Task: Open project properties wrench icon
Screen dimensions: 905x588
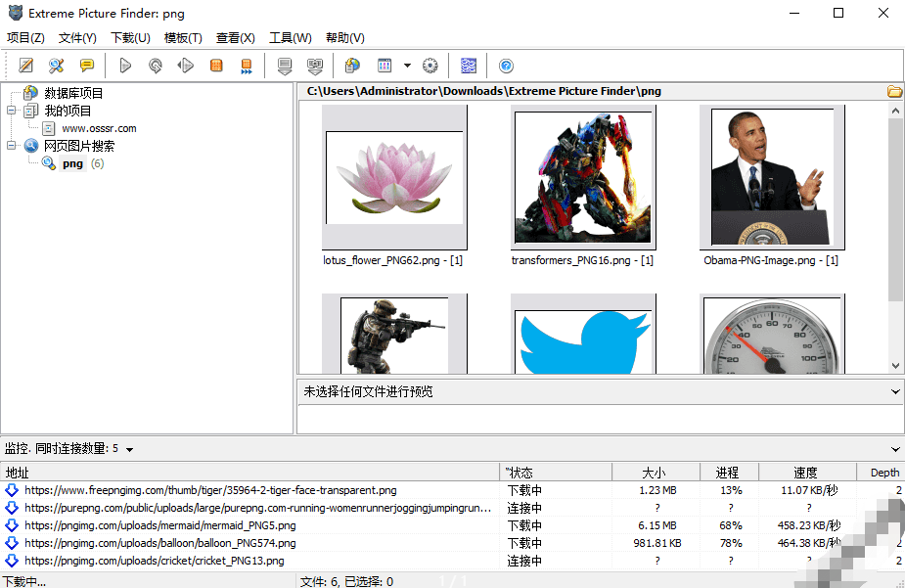Action: (57, 66)
